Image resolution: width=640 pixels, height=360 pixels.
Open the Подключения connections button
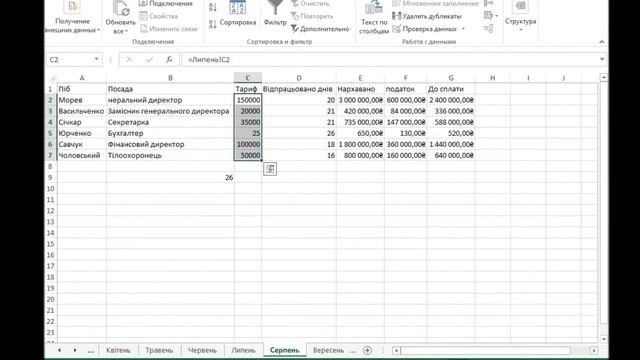coord(166,4)
